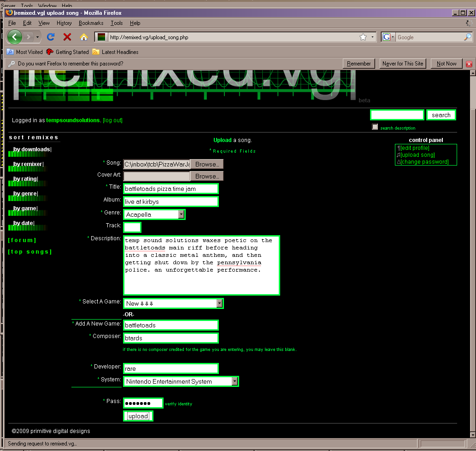Open the Bookmarks menu

point(91,23)
